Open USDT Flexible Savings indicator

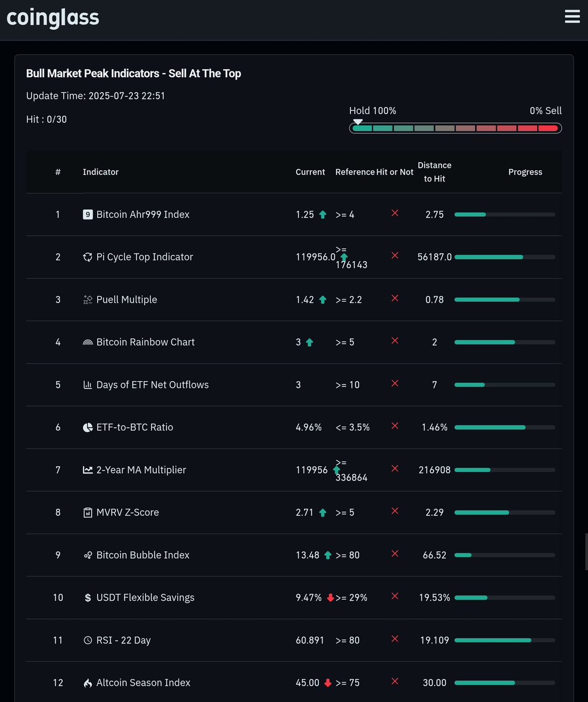[x=146, y=598]
